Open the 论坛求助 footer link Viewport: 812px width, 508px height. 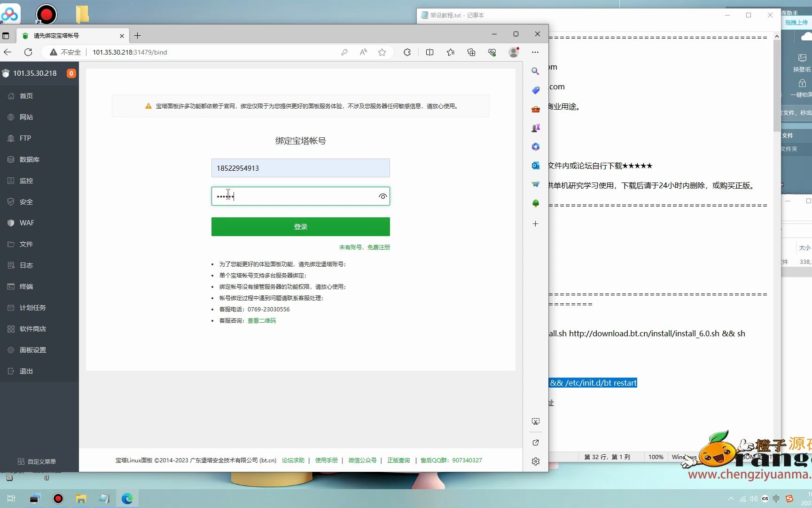(293, 460)
